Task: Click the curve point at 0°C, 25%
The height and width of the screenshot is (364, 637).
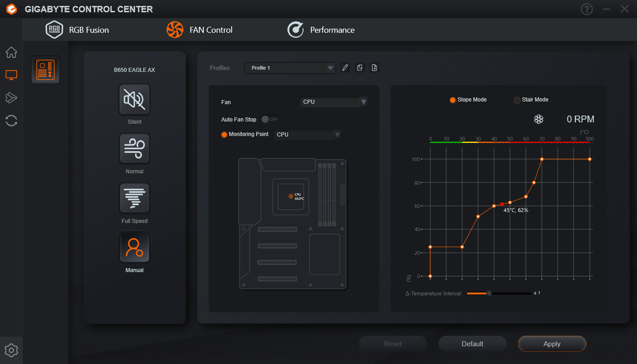Action: click(x=430, y=247)
